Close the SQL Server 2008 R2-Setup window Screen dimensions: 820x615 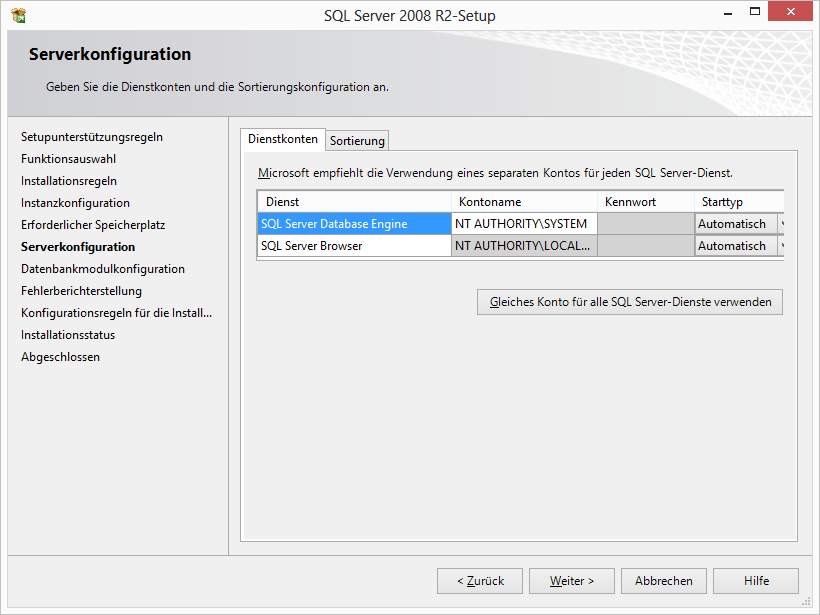790,12
